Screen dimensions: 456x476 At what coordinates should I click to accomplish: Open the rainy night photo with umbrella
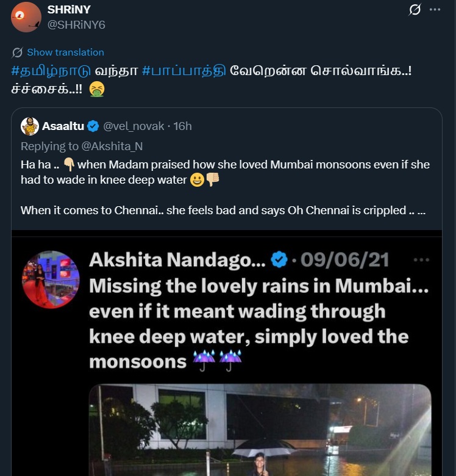(x=260, y=430)
